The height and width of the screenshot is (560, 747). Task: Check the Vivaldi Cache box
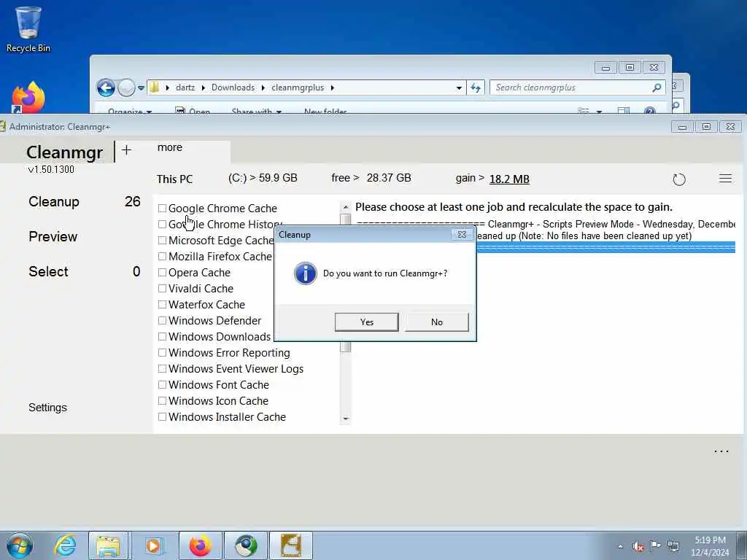pyautogui.click(x=162, y=289)
